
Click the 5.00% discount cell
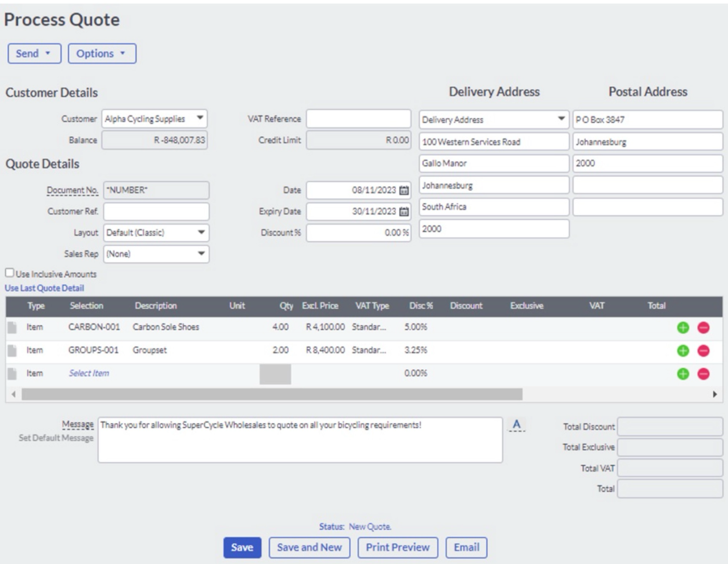(x=415, y=327)
